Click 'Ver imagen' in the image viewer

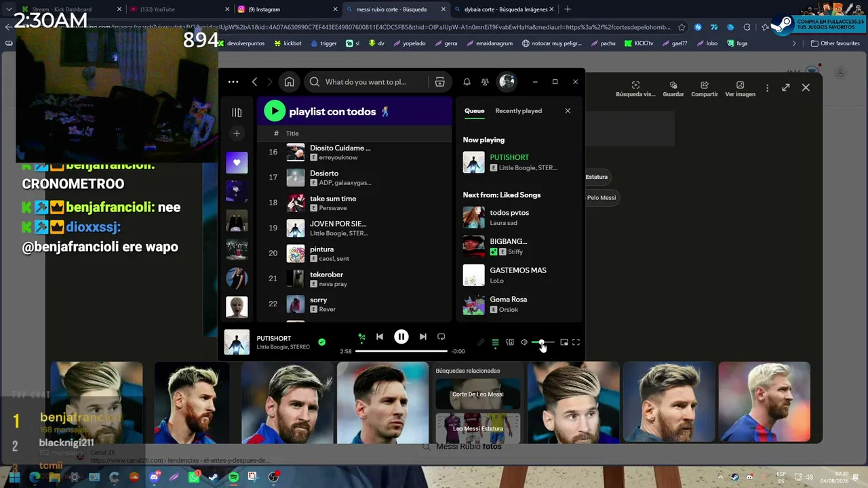coord(741,89)
